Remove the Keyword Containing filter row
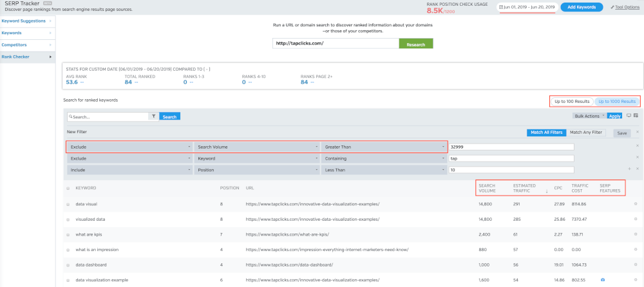The image size is (644, 287). click(638, 157)
